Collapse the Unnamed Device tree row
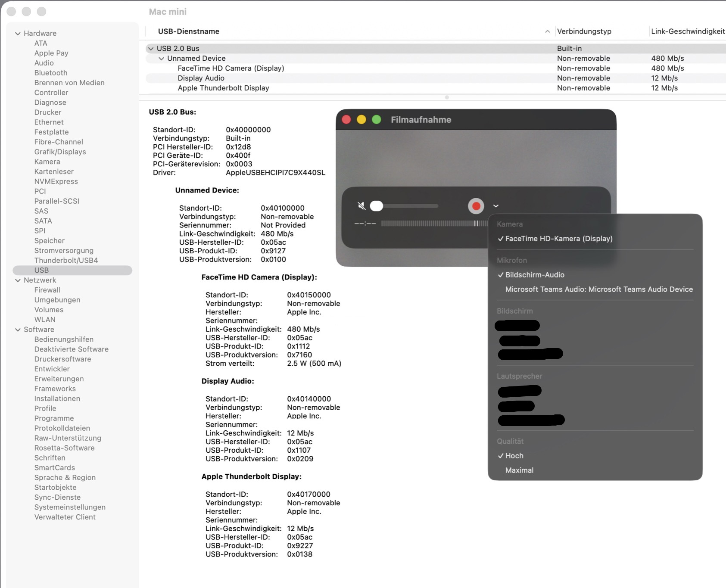Viewport: 726px width, 588px height. pos(161,59)
